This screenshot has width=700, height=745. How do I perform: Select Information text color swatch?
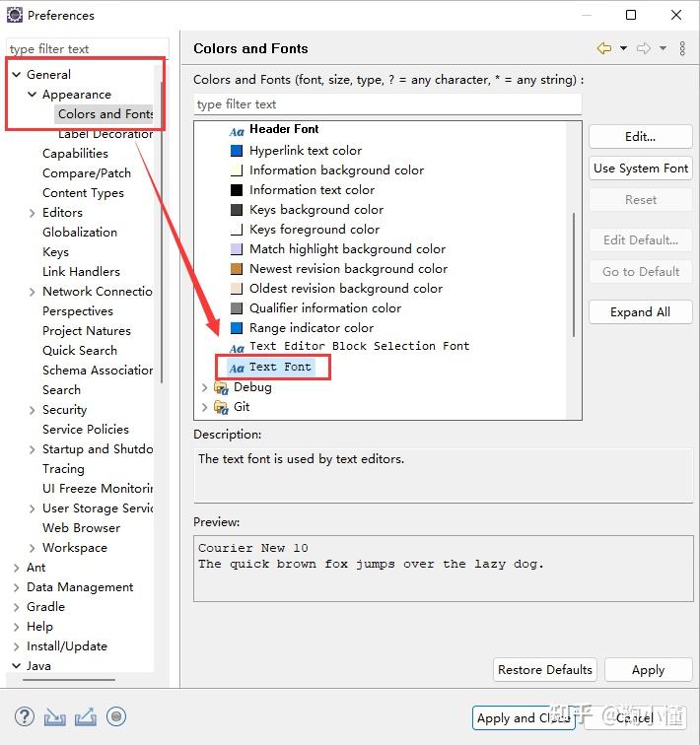[x=237, y=190]
